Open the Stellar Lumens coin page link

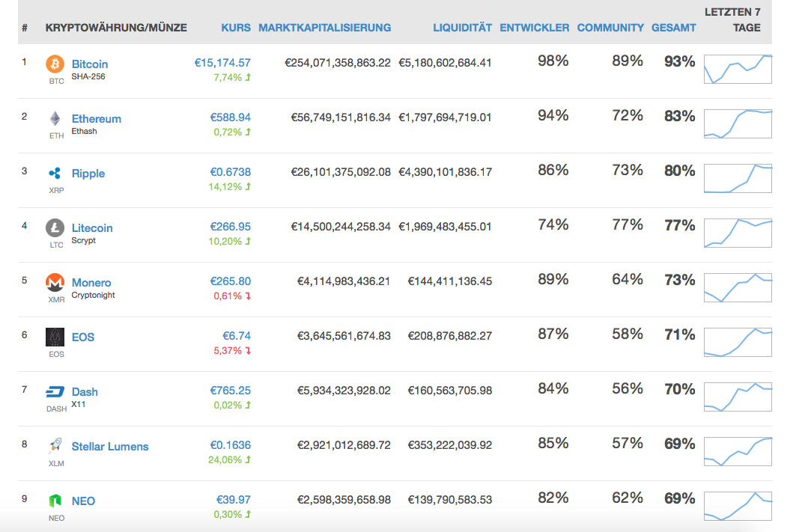pyautogui.click(x=110, y=447)
